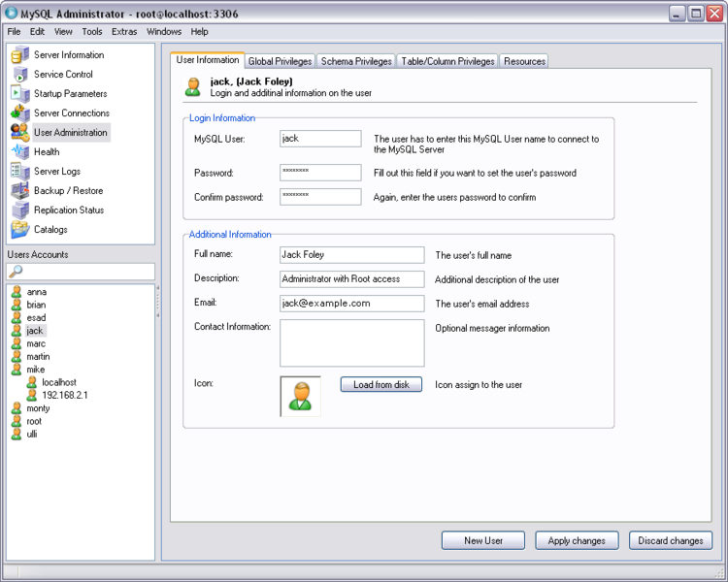Image resolution: width=728 pixels, height=582 pixels.
Task: Open the Backup / Restore icon
Action: click(20, 191)
